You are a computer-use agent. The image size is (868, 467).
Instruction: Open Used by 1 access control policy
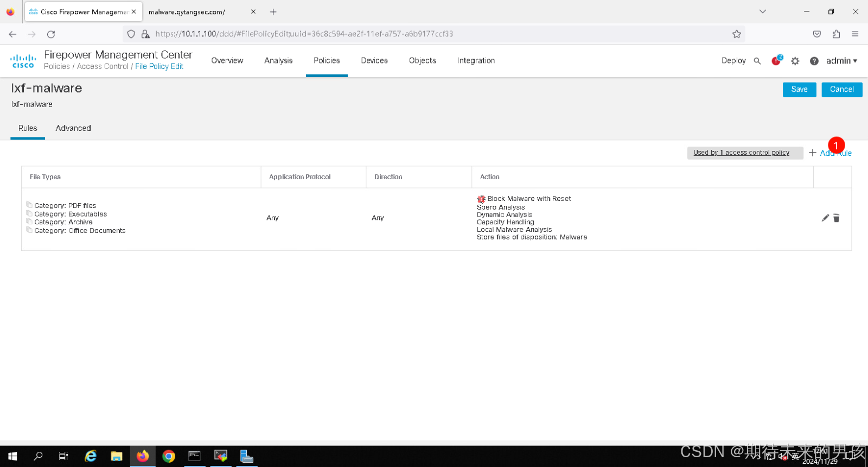742,153
